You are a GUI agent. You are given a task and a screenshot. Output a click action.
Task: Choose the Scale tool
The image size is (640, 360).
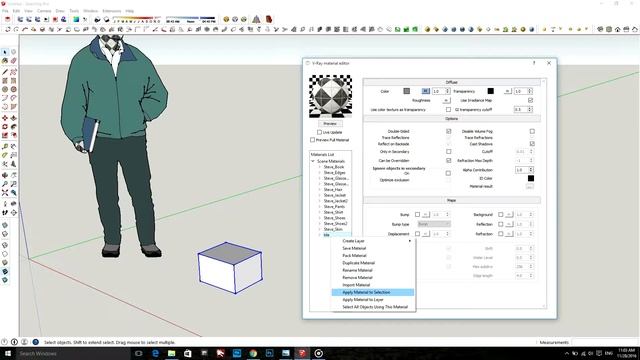[x=5, y=135]
